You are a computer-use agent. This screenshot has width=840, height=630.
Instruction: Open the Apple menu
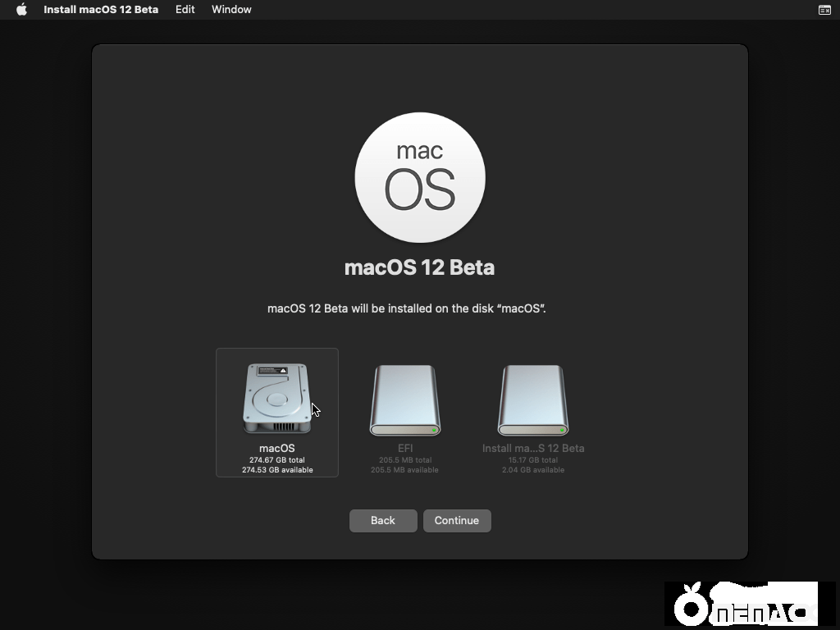tap(21, 10)
